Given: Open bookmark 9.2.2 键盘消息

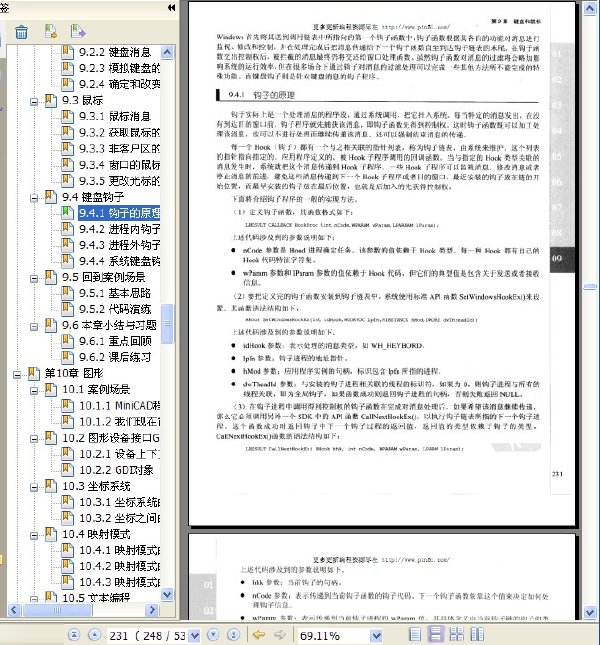Looking at the screenshot, I should pos(115,52).
